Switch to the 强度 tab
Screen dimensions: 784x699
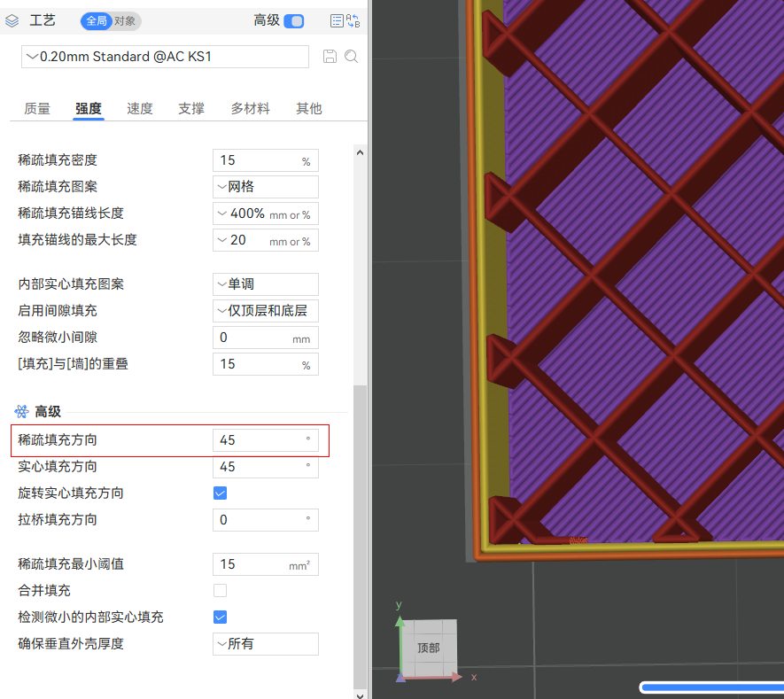(x=89, y=108)
